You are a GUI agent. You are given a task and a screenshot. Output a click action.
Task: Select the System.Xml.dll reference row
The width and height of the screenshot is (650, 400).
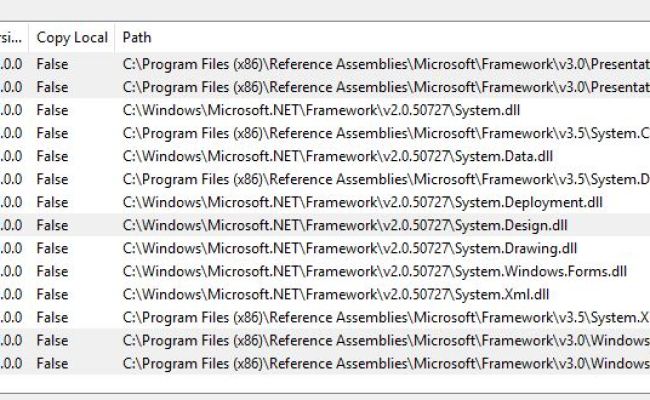pos(325,294)
